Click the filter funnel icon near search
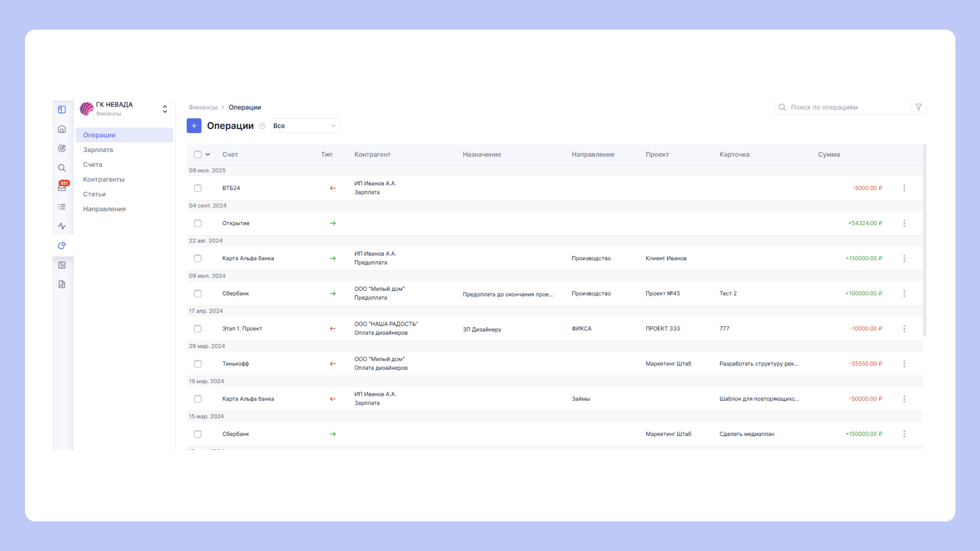This screenshot has height=551, width=980. pos(918,107)
